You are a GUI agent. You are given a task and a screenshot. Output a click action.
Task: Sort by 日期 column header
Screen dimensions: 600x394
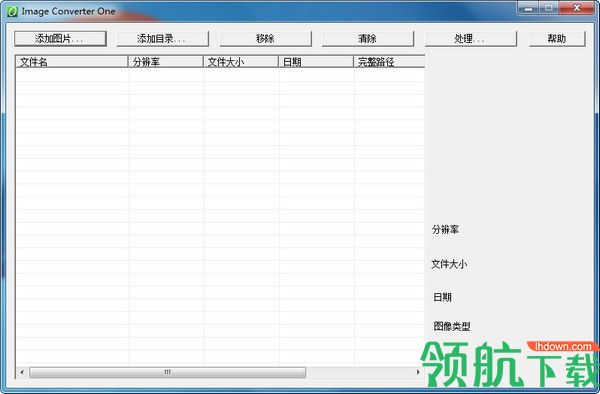[x=316, y=62]
